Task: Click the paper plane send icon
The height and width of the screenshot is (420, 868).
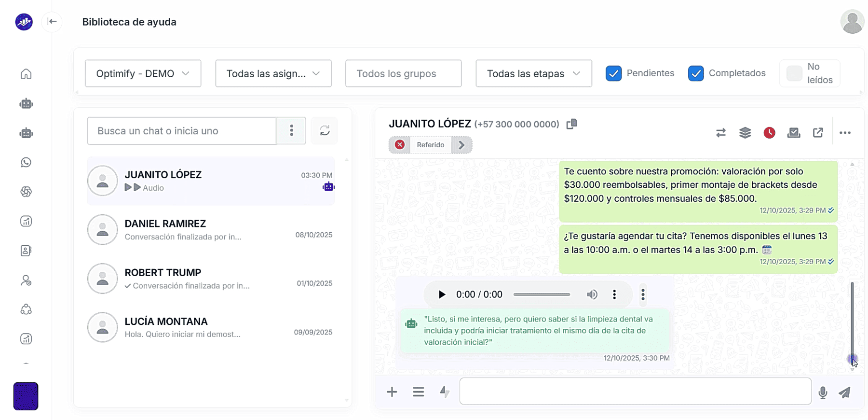Action: pyautogui.click(x=844, y=392)
